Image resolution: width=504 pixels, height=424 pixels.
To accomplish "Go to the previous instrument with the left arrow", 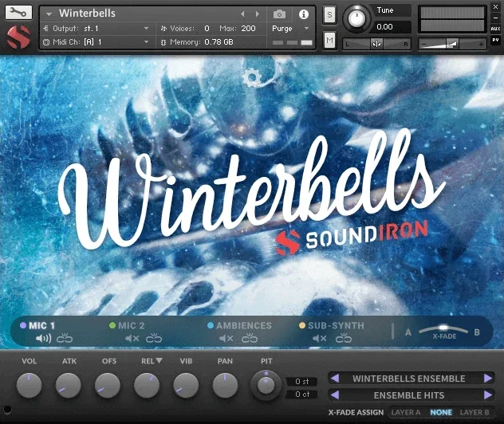I will (242, 14).
